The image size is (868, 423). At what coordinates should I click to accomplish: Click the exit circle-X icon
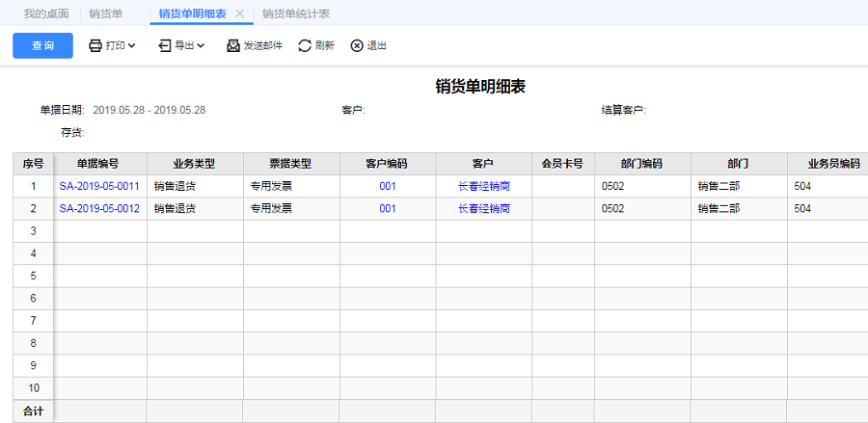click(357, 45)
